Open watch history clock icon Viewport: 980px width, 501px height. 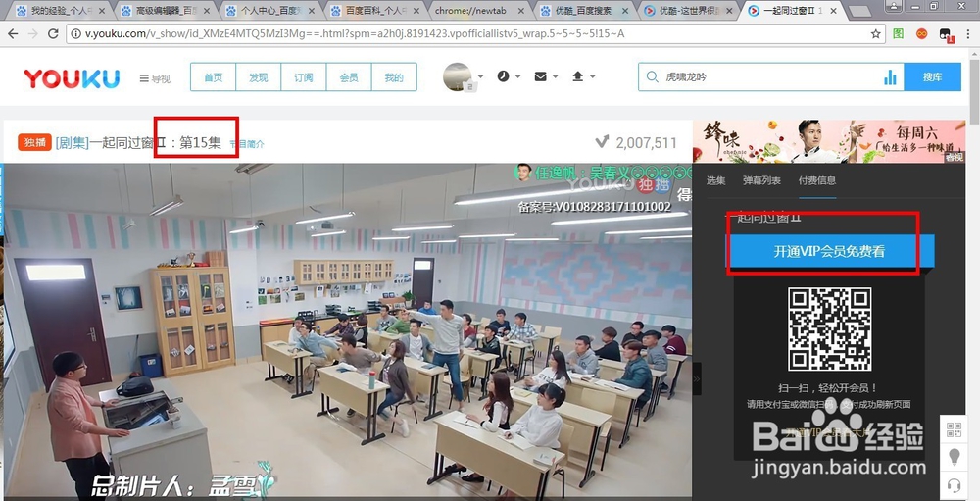[x=503, y=76]
